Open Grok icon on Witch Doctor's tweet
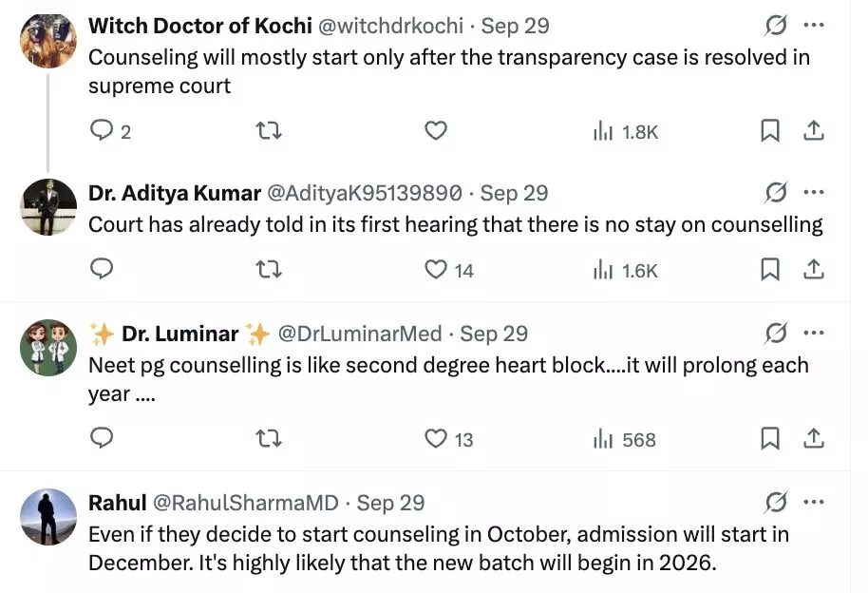The image size is (868, 593). point(776,24)
